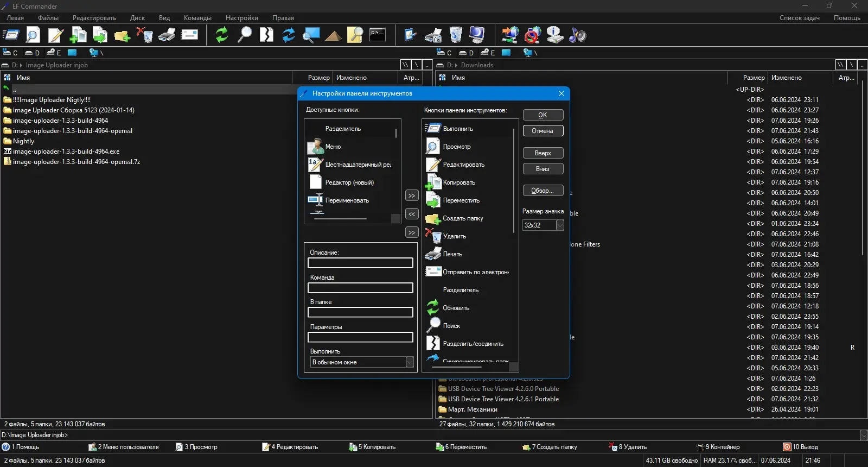
Task: Close the toolbar settings dialog
Action: [561, 93]
